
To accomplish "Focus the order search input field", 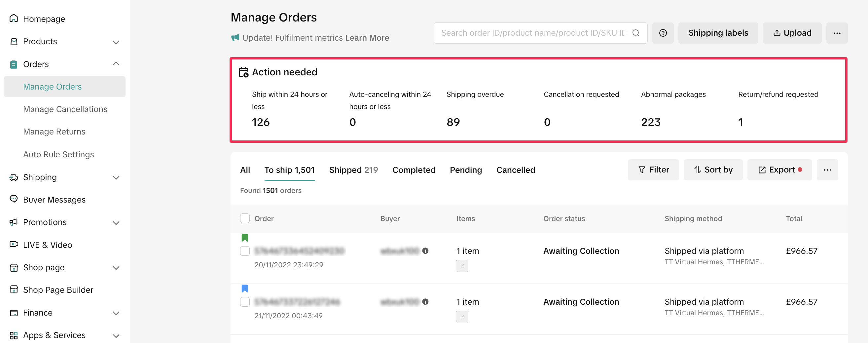I will pyautogui.click(x=532, y=33).
